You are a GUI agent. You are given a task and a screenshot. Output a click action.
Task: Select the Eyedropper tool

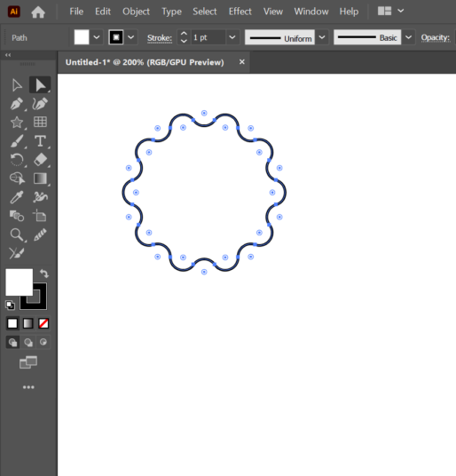point(17,197)
